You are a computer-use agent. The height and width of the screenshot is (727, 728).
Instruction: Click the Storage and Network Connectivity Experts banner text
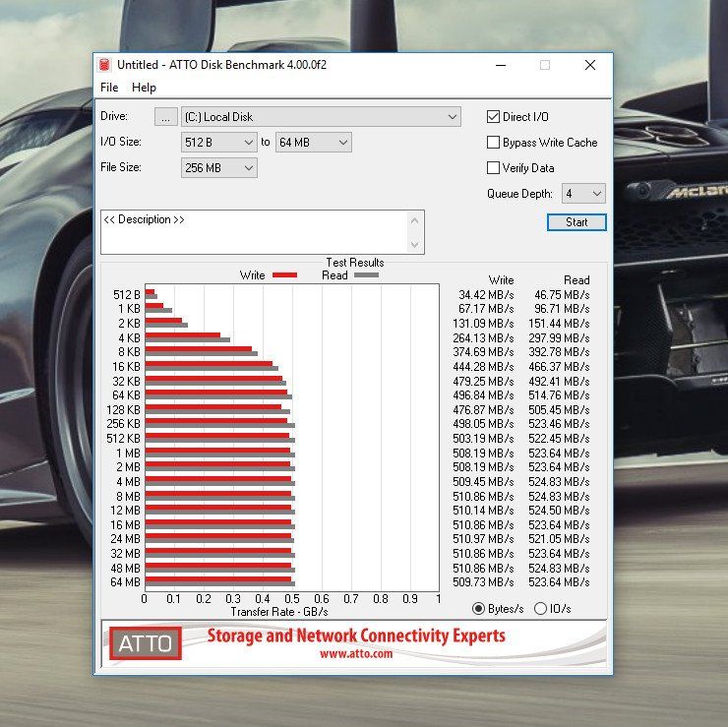pos(356,636)
